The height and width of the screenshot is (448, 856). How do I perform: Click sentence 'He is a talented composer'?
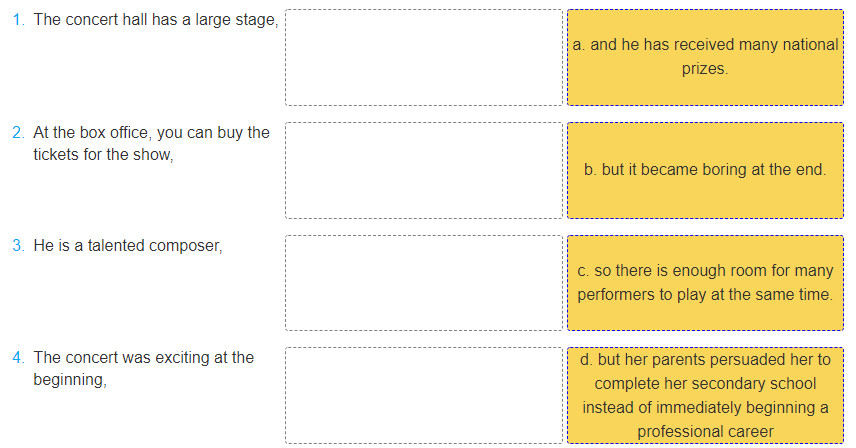[x=128, y=246]
